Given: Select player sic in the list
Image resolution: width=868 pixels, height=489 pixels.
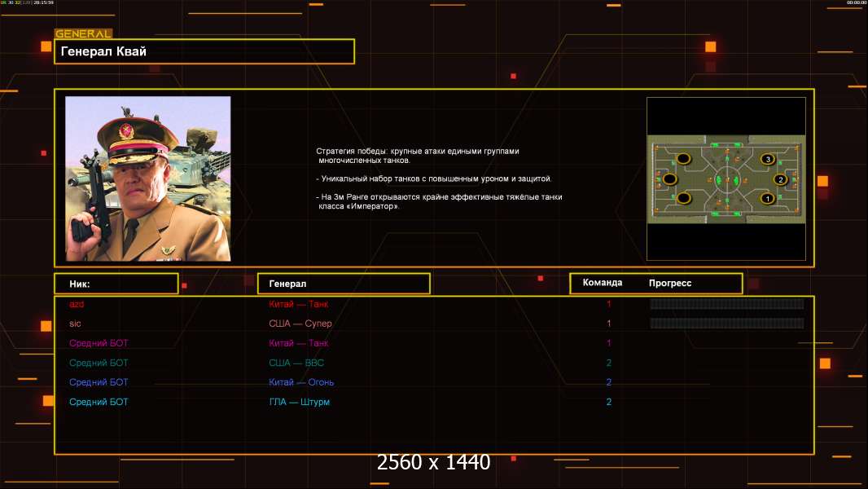Looking at the screenshot, I should tap(75, 324).
